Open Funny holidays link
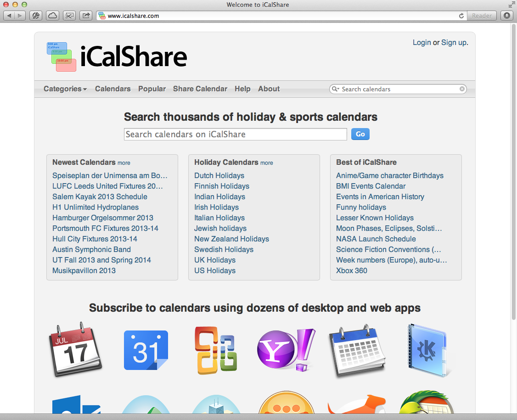Image resolution: width=517 pixels, height=420 pixels. pyautogui.click(x=361, y=207)
